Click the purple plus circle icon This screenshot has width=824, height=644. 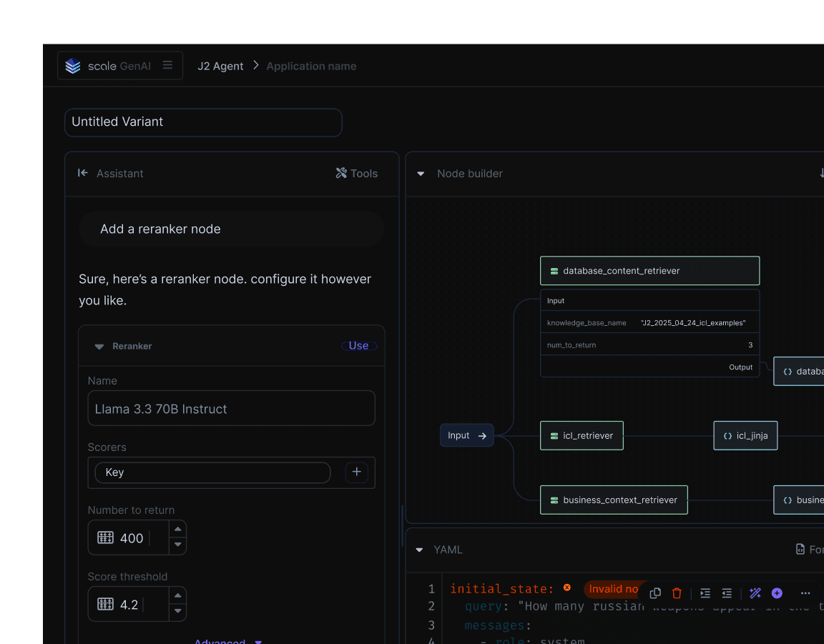point(777,593)
